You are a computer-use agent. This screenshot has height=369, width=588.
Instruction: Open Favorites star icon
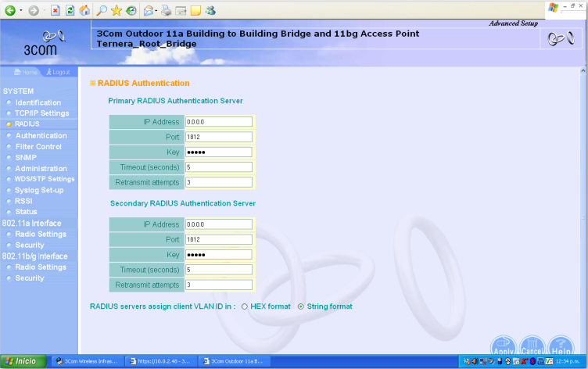(117, 10)
